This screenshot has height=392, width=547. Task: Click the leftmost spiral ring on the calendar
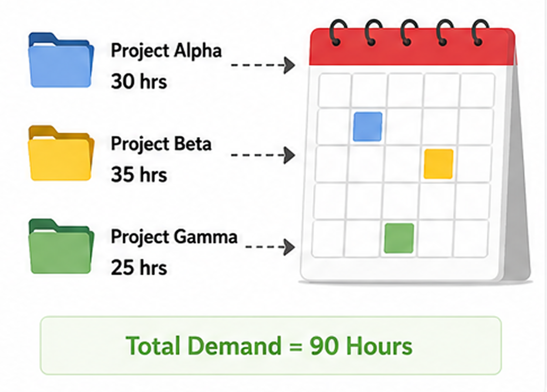pos(337,32)
